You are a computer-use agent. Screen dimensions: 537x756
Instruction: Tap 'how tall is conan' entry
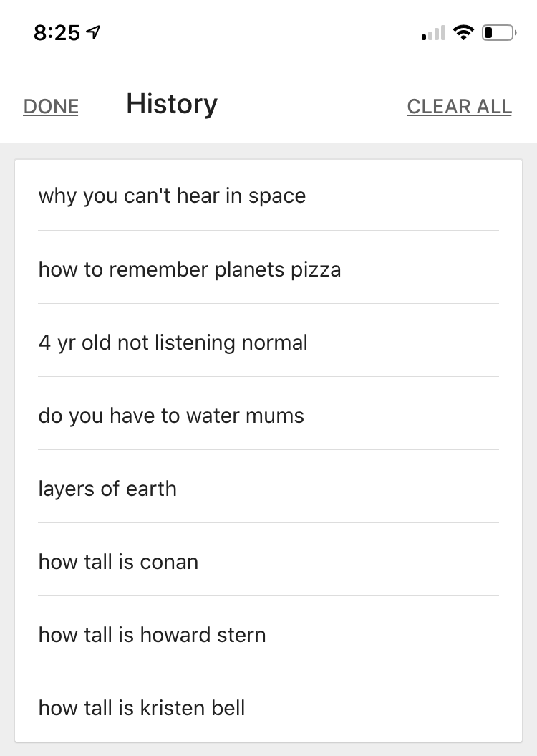tap(118, 562)
